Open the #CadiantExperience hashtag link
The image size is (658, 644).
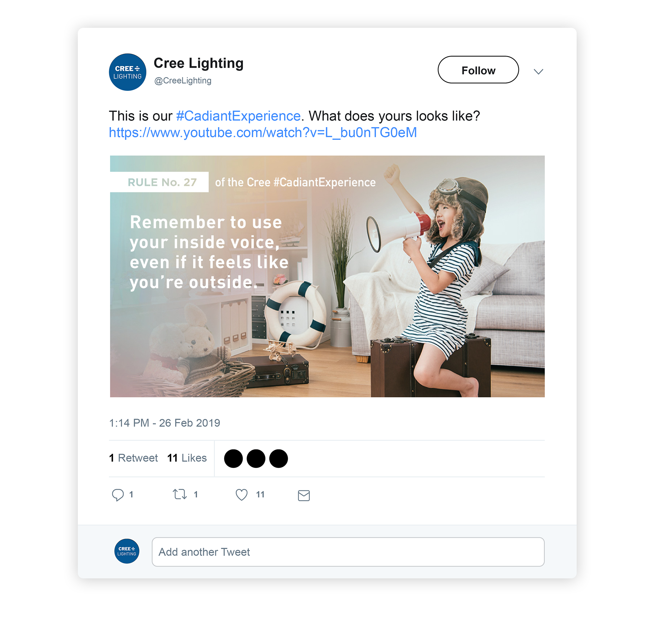pyautogui.click(x=239, y=116)
